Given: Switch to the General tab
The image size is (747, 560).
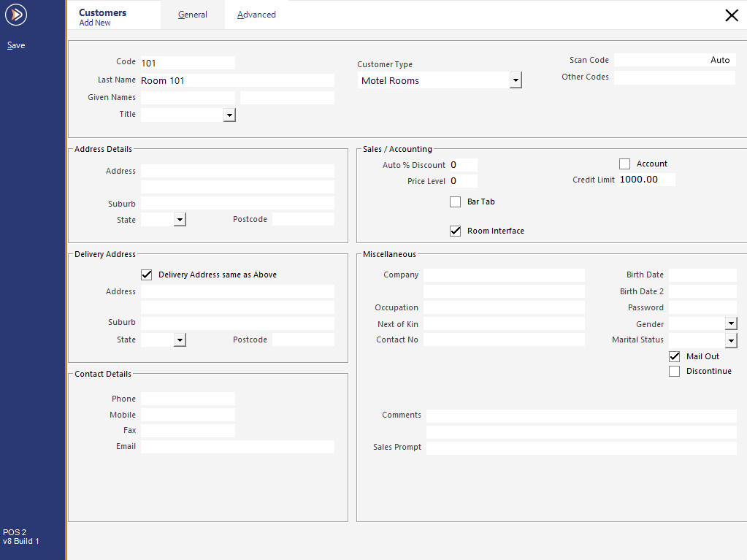Looking at the screenshot, I should (x=192, y=14).
